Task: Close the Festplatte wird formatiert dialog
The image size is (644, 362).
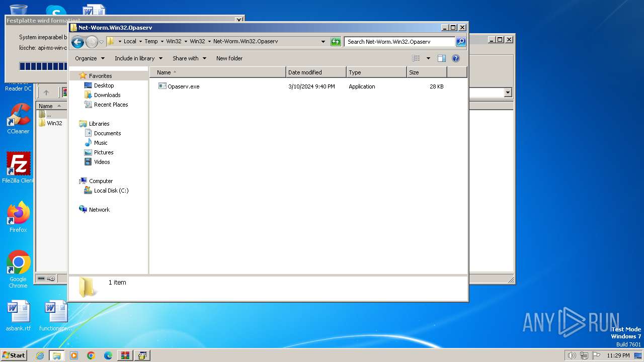Action: coord(239,20)
